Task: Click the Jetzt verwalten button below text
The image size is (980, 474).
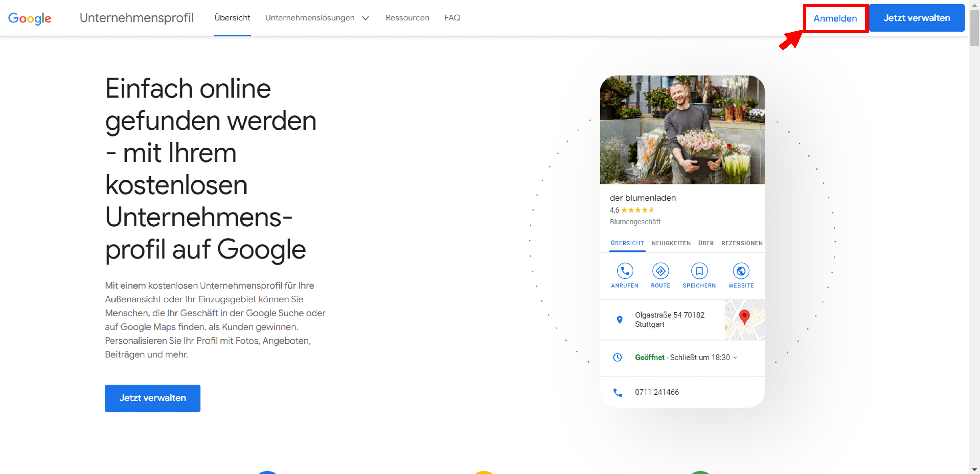Action: pyautogui.click(x=153, y=398)
